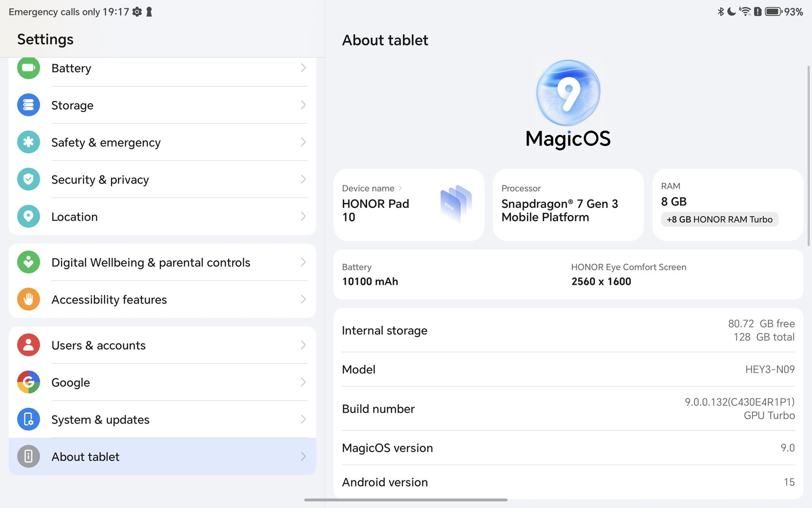
Task: Tap the blue Storage icon
Action: pyautogui.click(x=28, y=105)
